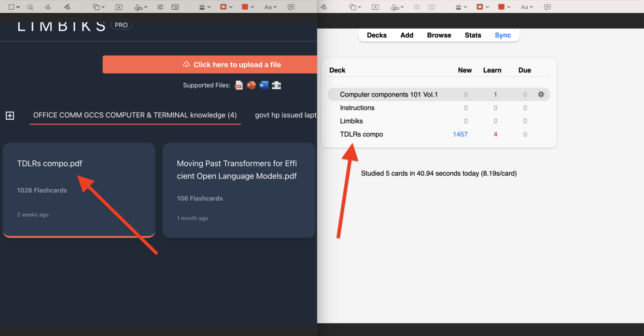The width and height of the screenshot is (644, 336).
Task: Open Moving Past Transformers flashcard card
Action: click(239, 190)
